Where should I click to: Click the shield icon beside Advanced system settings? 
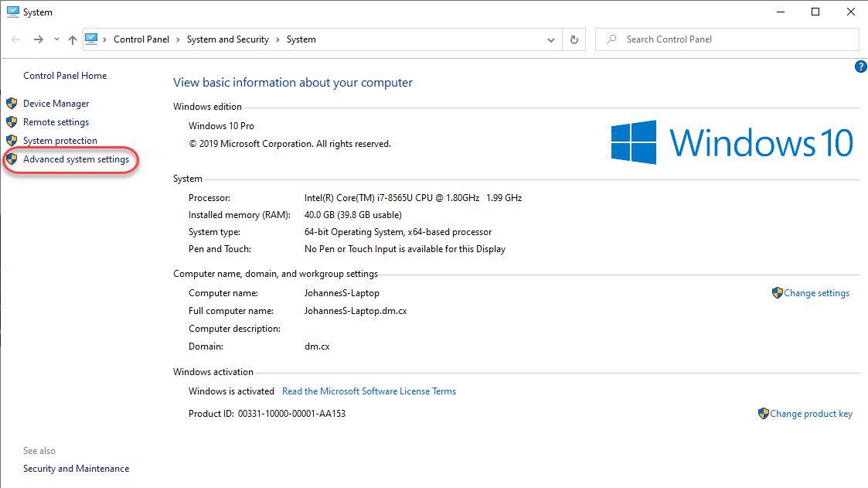tap(12, 159)
